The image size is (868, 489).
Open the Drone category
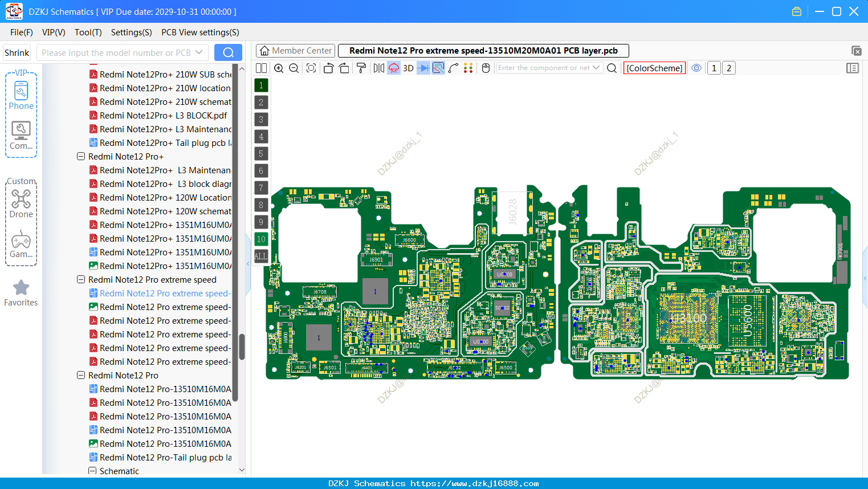(21, 203)
